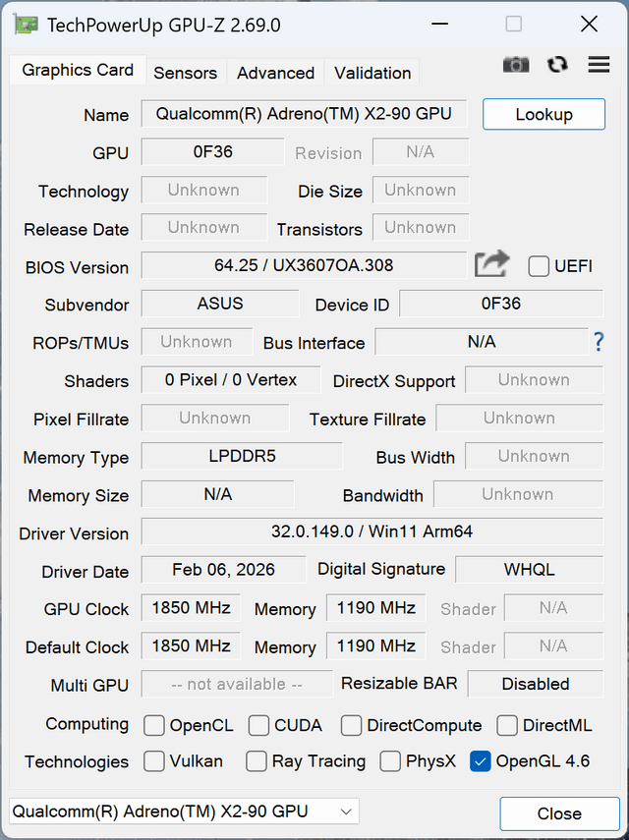Image resolution: width=629 pixels, height=840 pixels.
Task: Open the hamburger menu icon
Action: point(599,64)
